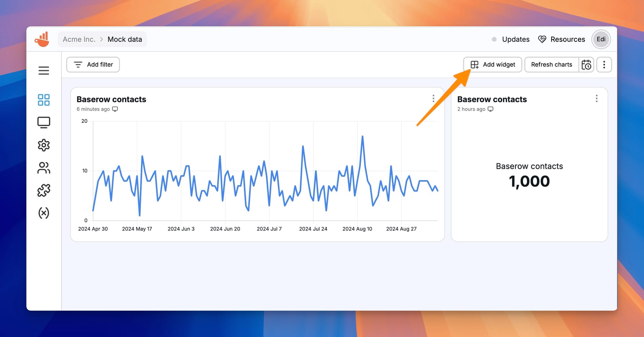Screen dimensions: 644x337
Task: Click the orange hand app logo
Action: (42, 39)
